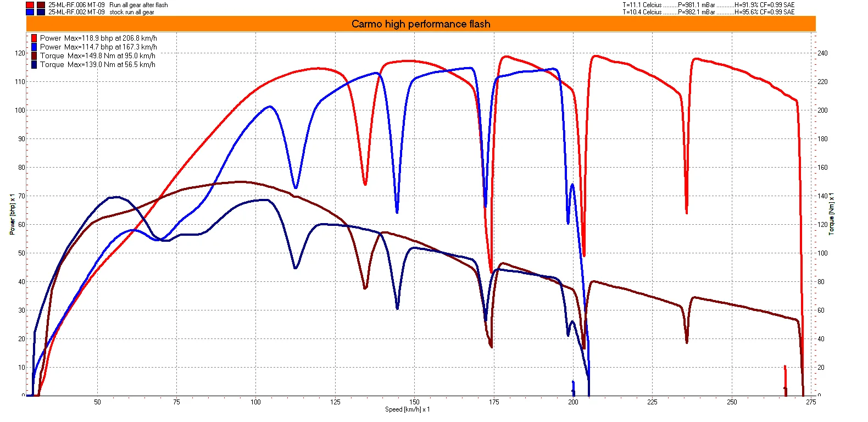This screenshot has width=868, height=422.
Task: Select the 'T=11.1 Celcius' temperature reading
Action: point(642,5)
